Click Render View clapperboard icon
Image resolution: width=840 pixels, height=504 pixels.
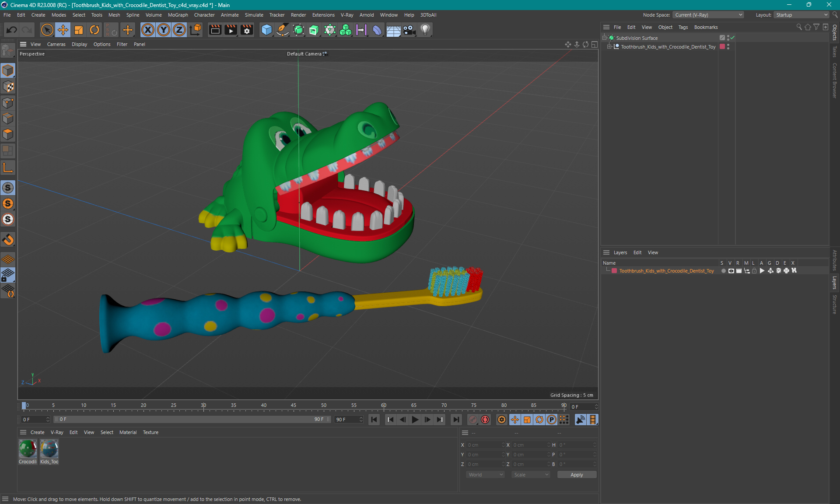coord(215,30)
